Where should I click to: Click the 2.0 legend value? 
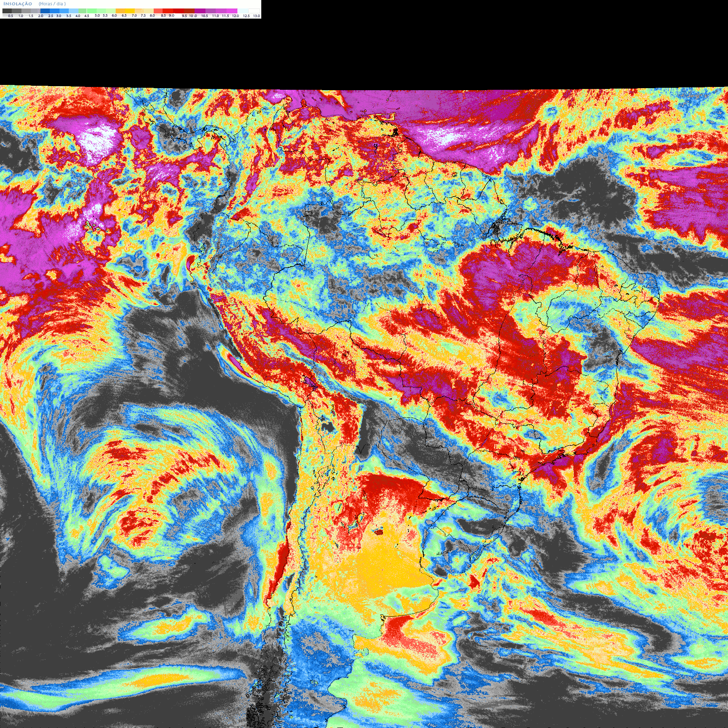tap(40, 16)
